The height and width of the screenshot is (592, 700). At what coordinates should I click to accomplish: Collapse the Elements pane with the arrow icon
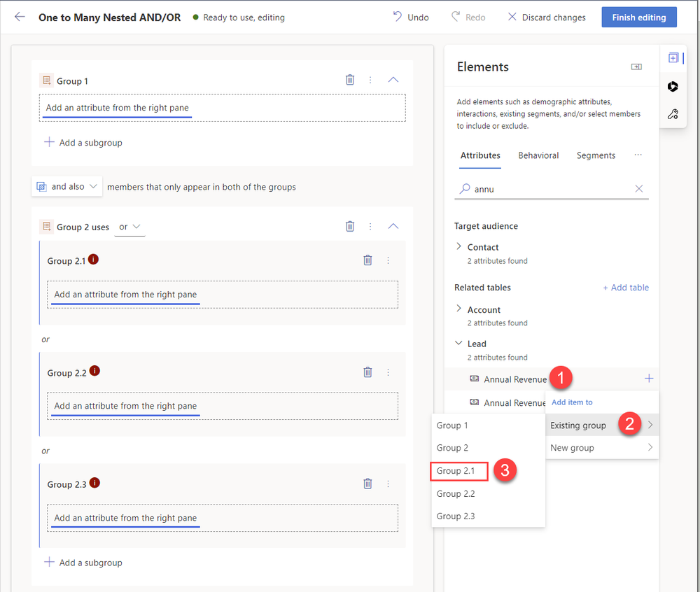(636, 66)
